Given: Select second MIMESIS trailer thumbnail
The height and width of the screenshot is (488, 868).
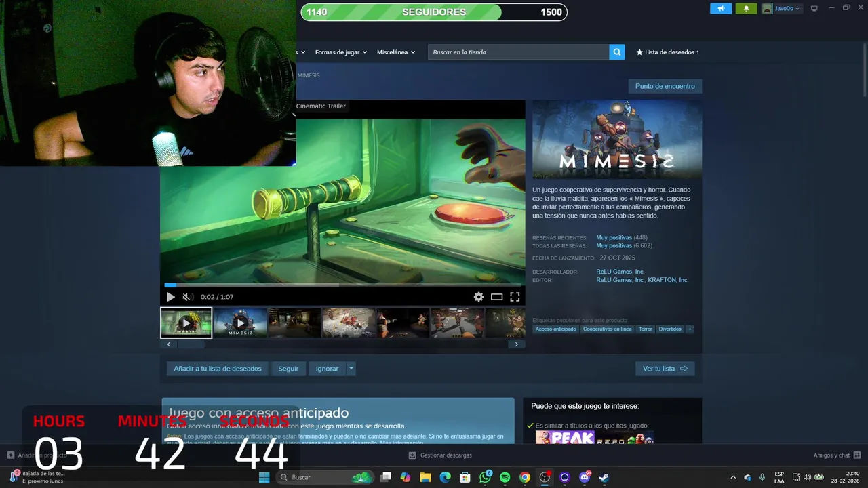Looking at the screenshot, I should [x=240, y=323].
